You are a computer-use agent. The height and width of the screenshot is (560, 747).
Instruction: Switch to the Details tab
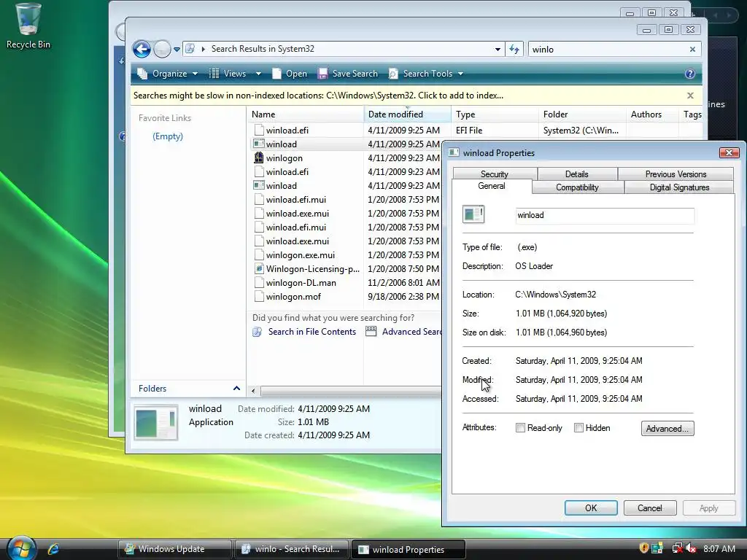pyautogui.click(x=577, y=174)
